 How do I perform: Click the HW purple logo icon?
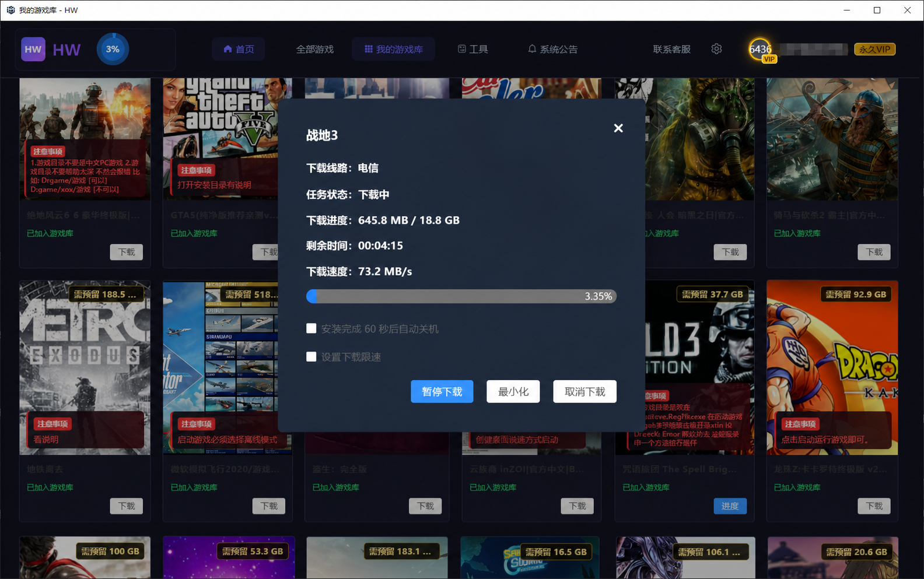(x=33, y=49)
